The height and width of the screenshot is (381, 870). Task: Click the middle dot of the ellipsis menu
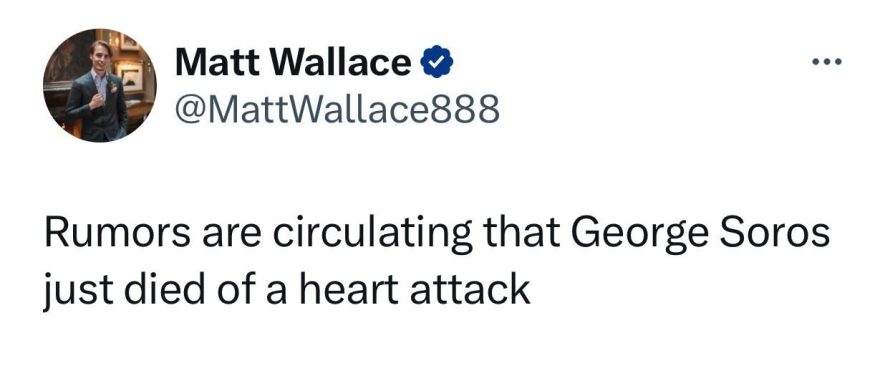click(827, 62)
